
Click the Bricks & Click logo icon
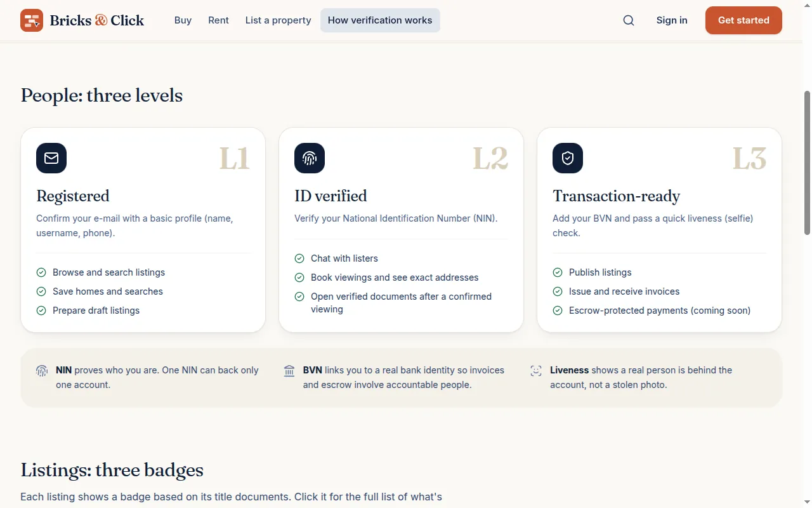pyautogui.click(x=32, y=20)
